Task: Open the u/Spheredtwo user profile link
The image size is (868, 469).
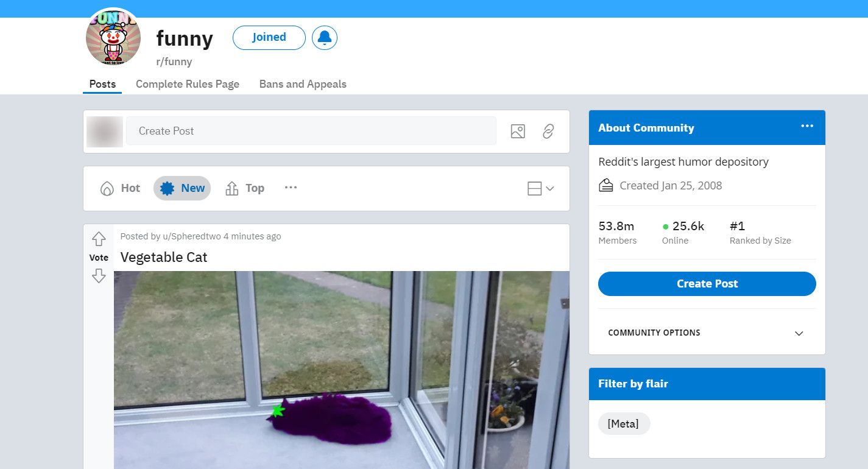Action: point(192,236)
